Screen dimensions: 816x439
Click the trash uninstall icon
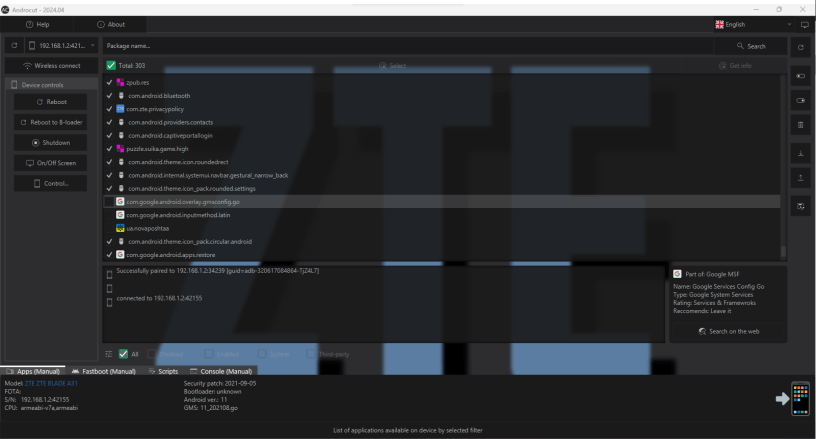click(x=801, y=125)
